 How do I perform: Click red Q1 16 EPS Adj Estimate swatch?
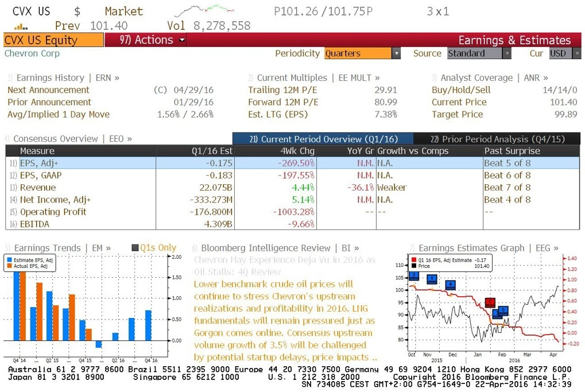[414, 260]
